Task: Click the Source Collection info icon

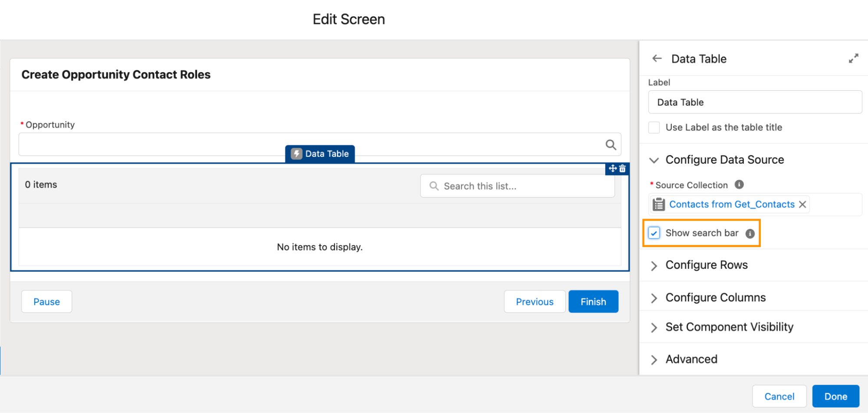Action: (739, 185)
